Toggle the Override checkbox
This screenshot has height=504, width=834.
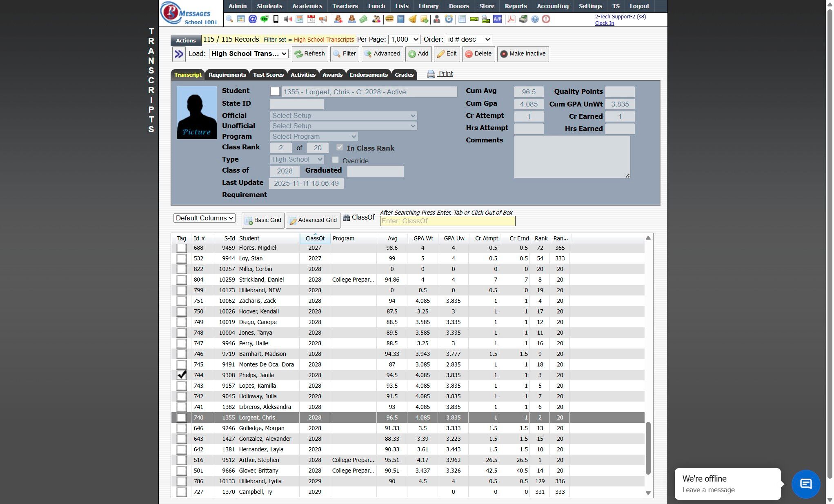pyautogui.click(x=335, y=160)
